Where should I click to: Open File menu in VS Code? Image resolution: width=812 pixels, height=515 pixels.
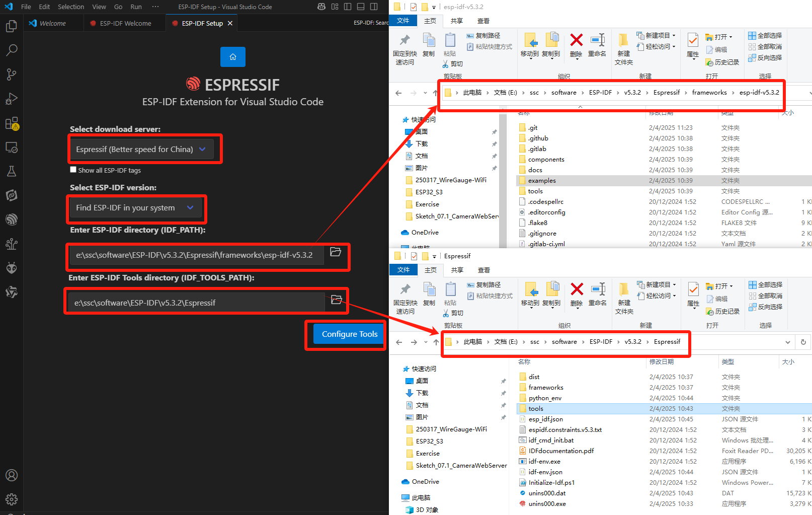pos(26,7)
